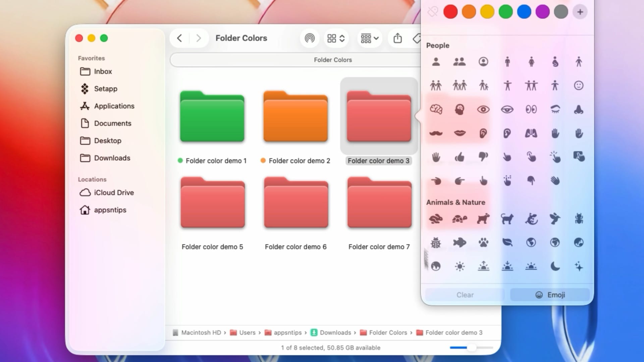Click the Share icon in the toolbar
644x362 pixels.
[397, 38]
